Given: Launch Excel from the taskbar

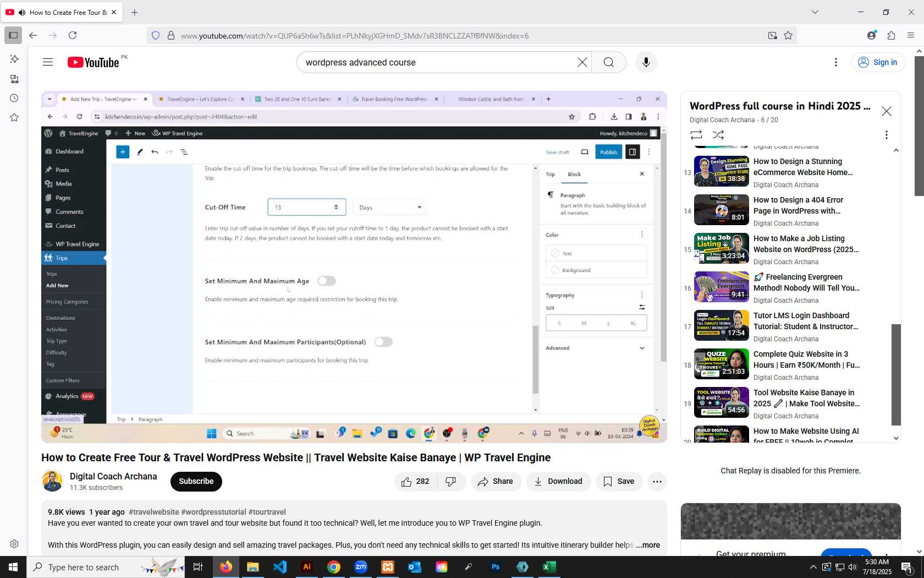Looking at the screenshot, I should pos(549,567).
